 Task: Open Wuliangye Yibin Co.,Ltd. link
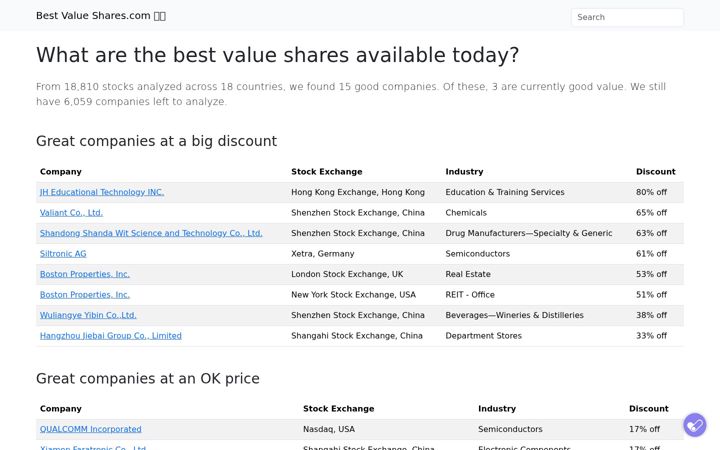click(x=88, y=315)
